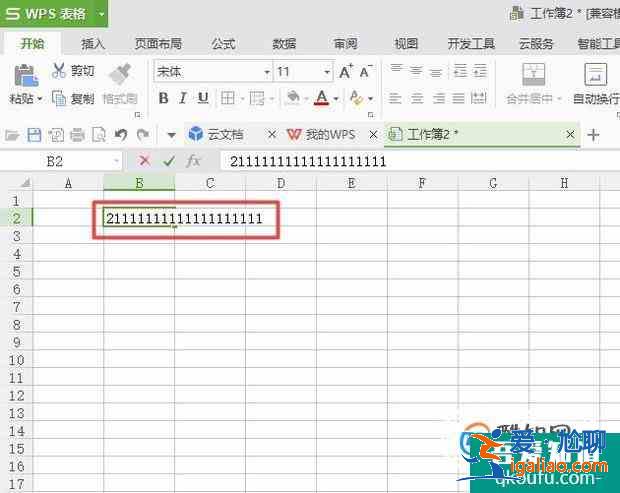The width and height of the screenshot is (620, 493).
Task: Save the workbook with disk icon
Action: (34, 135)
